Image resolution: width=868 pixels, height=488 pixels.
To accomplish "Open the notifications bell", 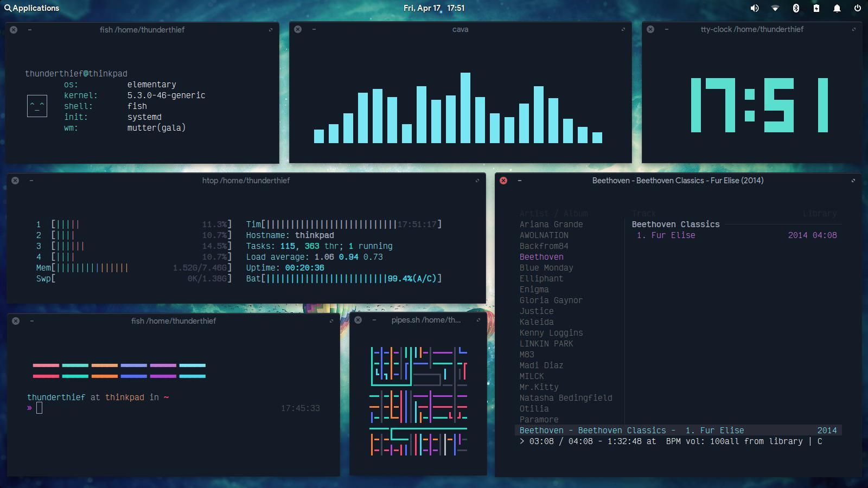I will coord(836,8).
